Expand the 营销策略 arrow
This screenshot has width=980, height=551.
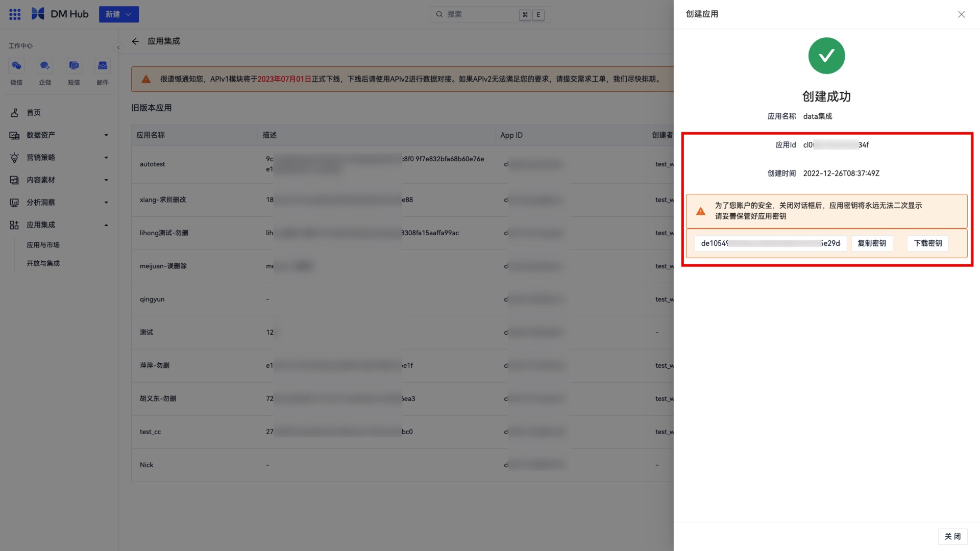click(106, 158)
